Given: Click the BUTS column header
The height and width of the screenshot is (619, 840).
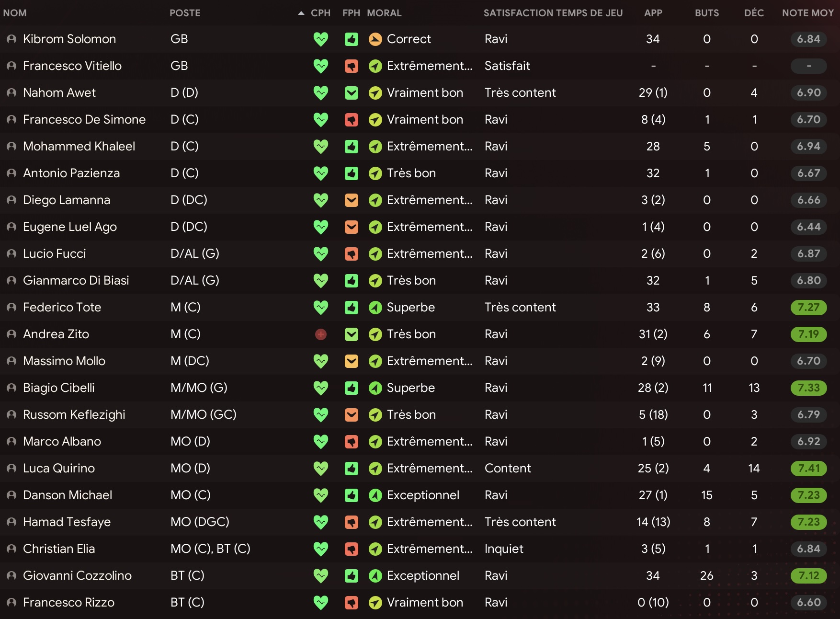Looking at the screenshot, I should coord(707,13).
